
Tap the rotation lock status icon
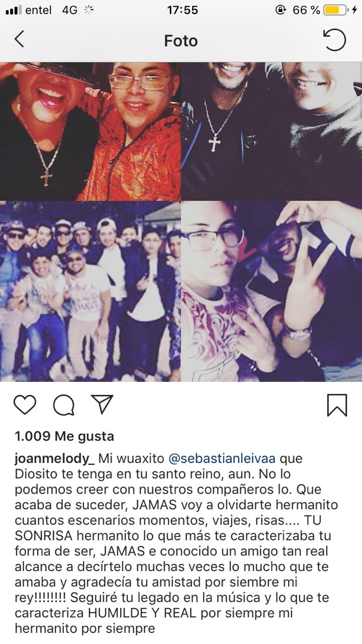pos(281,10)
